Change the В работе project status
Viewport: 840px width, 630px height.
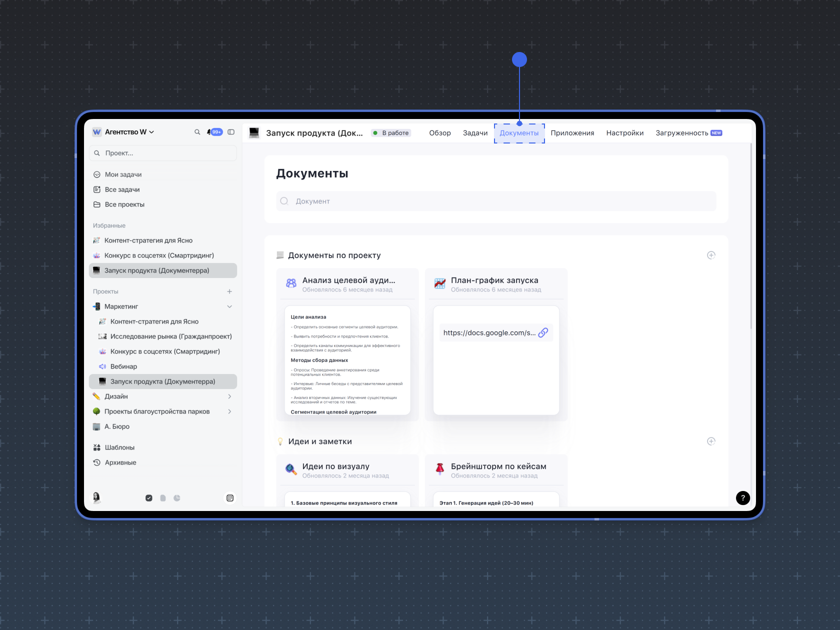(x=391, y=133)
